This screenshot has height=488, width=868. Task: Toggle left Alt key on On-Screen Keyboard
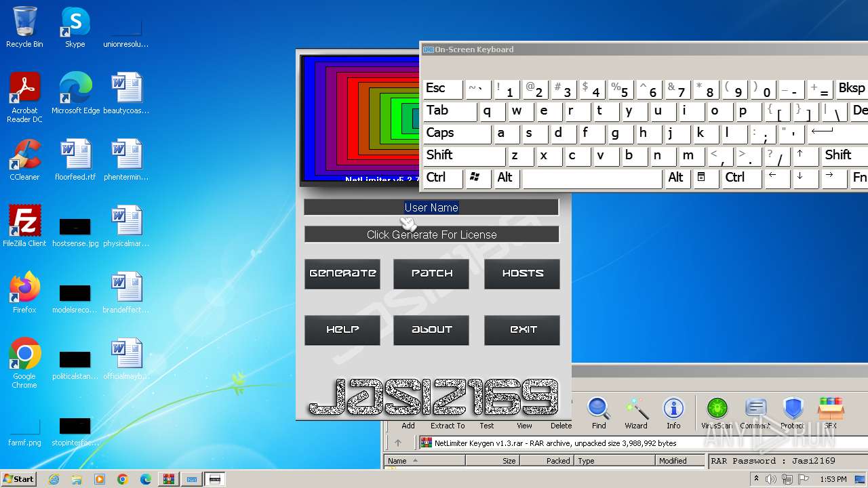pos(507,178)
